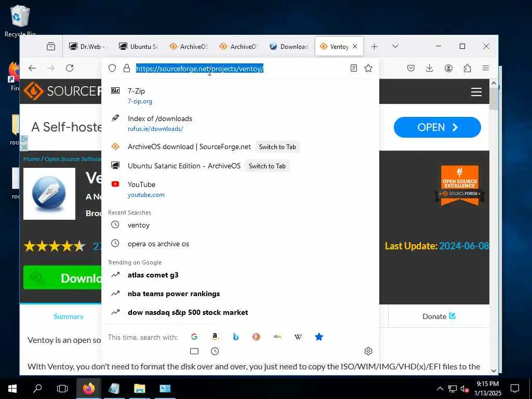
Task: Switch to the Ubuntu Sa tab
Action: (138, 46)
